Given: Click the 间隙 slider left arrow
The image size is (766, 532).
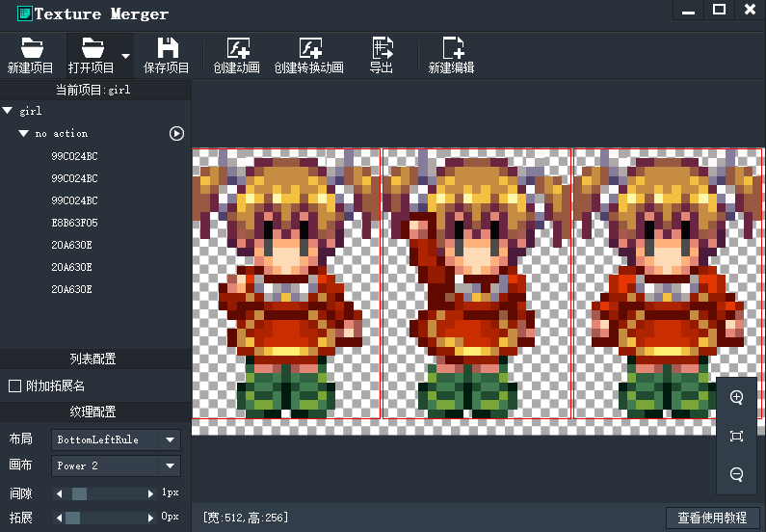Looking at the screenshot, I should pyautogui.click(x=59, y=493).
